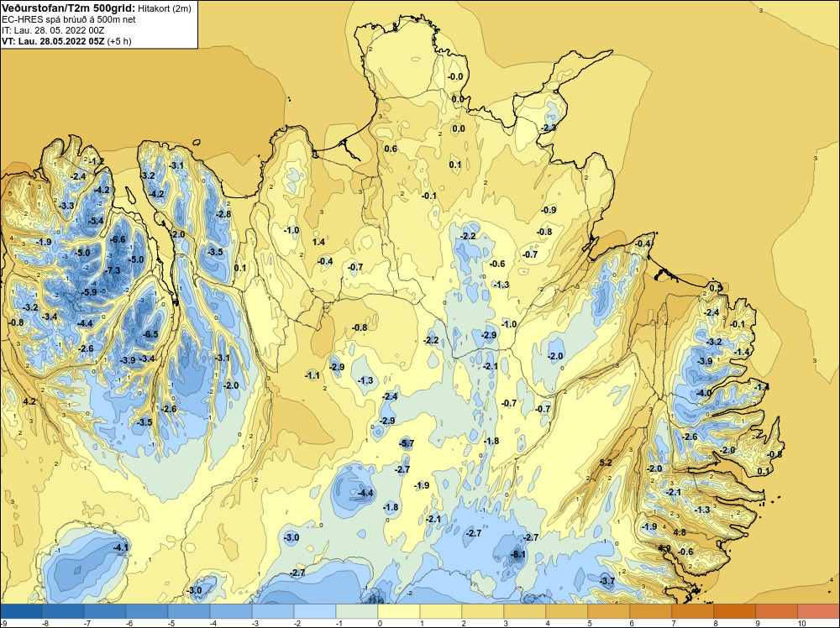Image resolution: width=840 pixels, height=628 pixels.
Task: Select the legend swatch between 0 and 1
Action: (x=399, y=611)
